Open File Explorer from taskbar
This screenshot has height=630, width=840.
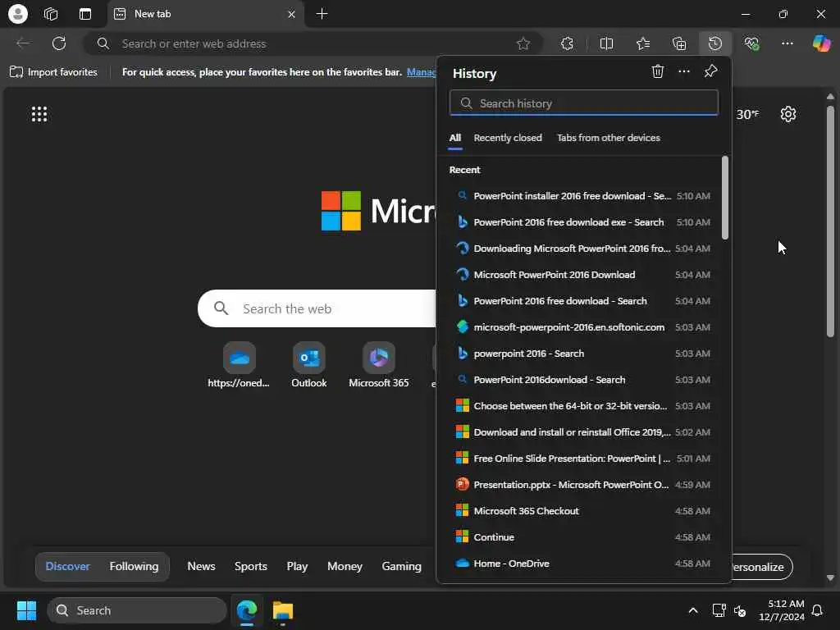pos(283,610)
